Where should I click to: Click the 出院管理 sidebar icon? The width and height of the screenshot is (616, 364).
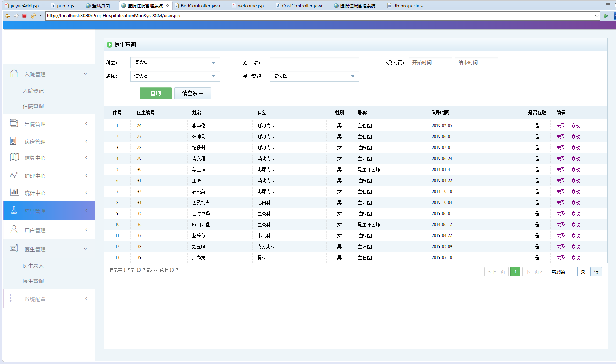click(x=14, y=123)
